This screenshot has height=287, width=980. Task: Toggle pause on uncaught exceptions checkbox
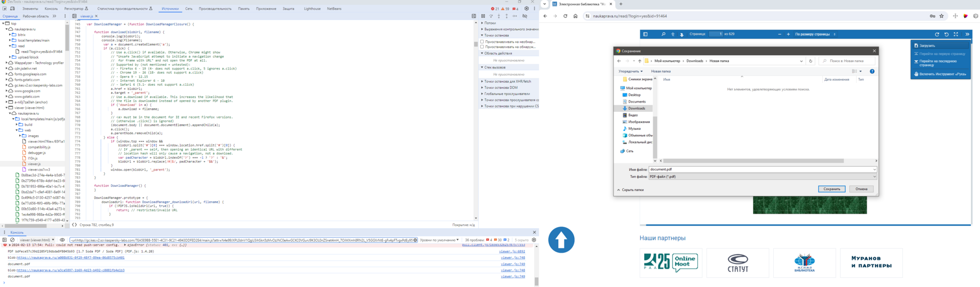pos(482,42)
